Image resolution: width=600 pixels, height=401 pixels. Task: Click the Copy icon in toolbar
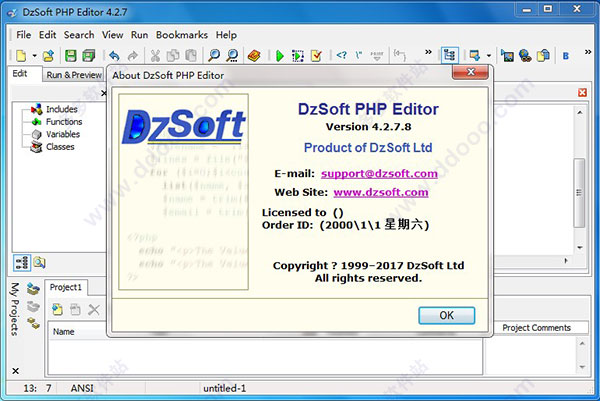click(x=173, y=56)
